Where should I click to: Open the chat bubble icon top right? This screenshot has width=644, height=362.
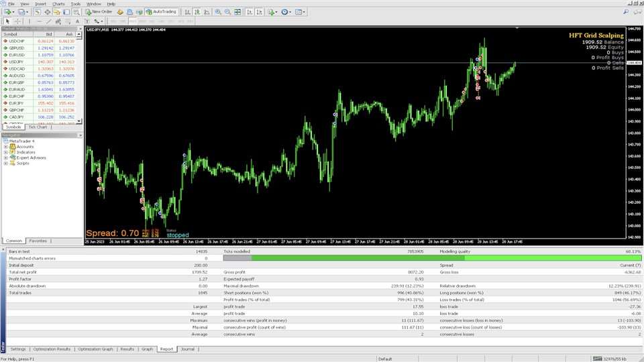coord(637,12)
